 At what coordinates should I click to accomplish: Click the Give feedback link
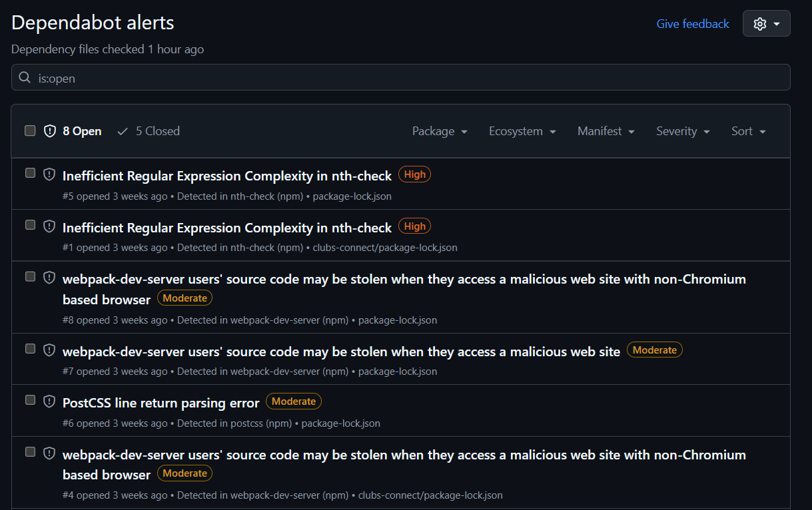point(693,24)
